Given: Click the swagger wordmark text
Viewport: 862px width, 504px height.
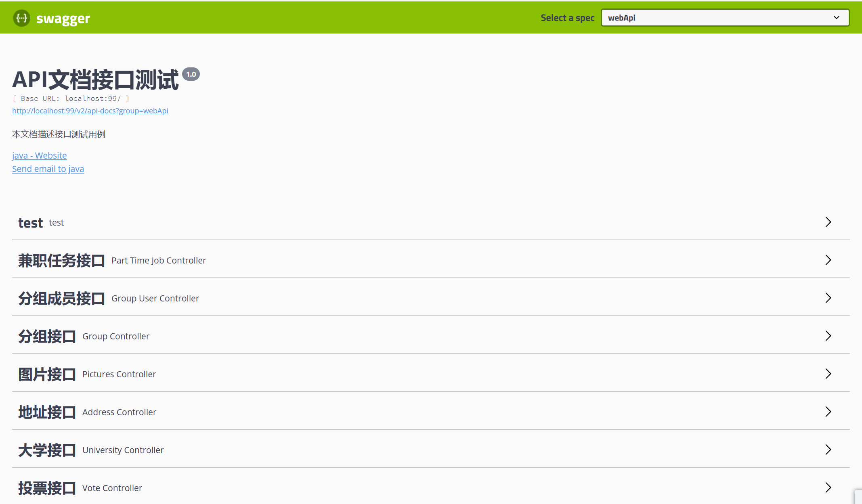Looking at the screenshot, I should click(x=63, y=19).
